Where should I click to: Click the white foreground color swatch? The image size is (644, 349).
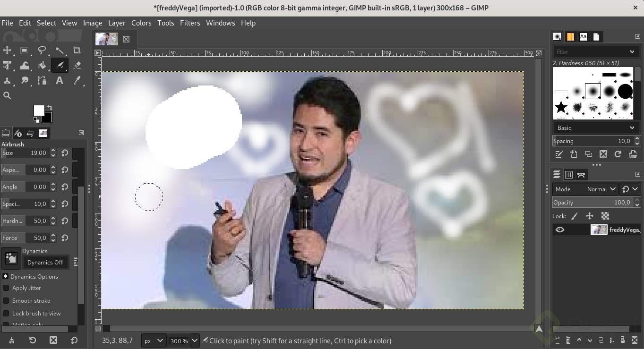[x=38, y=110]
